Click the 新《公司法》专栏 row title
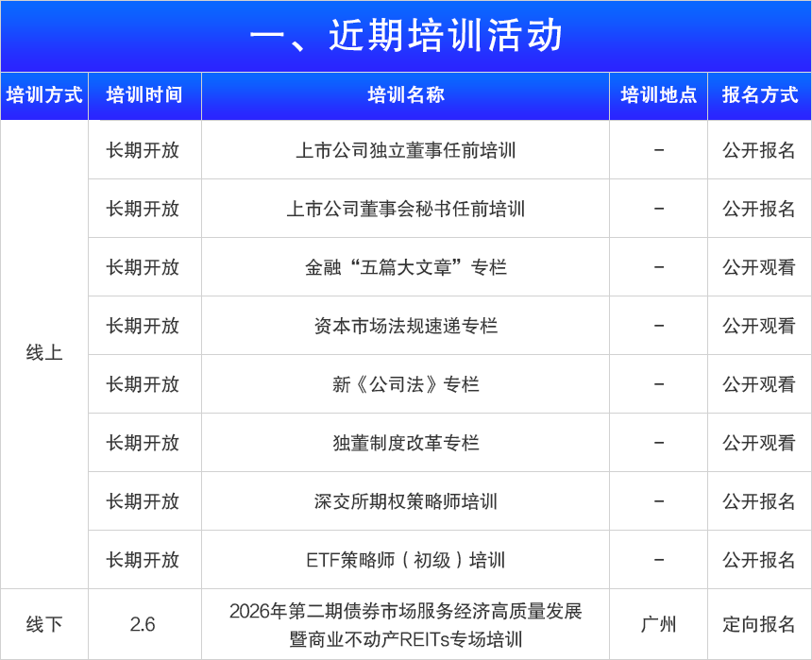Image resolution: width=812 pixels, height=660 pixels. pos(405,384)
